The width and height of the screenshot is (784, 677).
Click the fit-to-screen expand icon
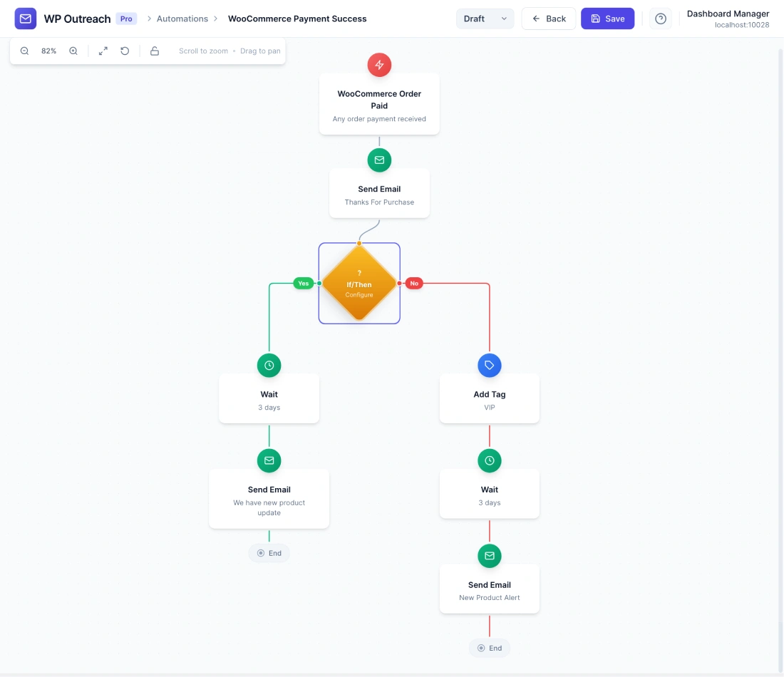click(103, 51)
